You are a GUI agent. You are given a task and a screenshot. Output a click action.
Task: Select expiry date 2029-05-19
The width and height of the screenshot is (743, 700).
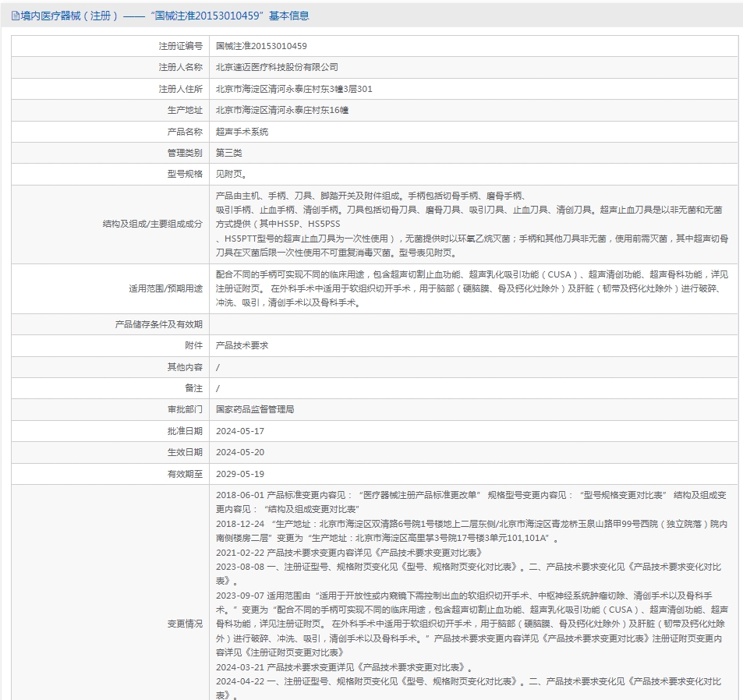point(240,474)
